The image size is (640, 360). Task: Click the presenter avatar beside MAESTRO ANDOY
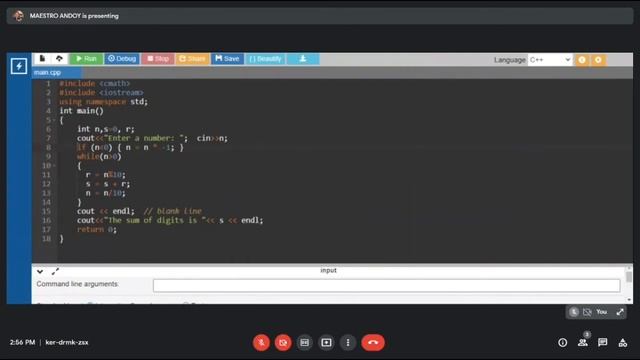(18, 16)
